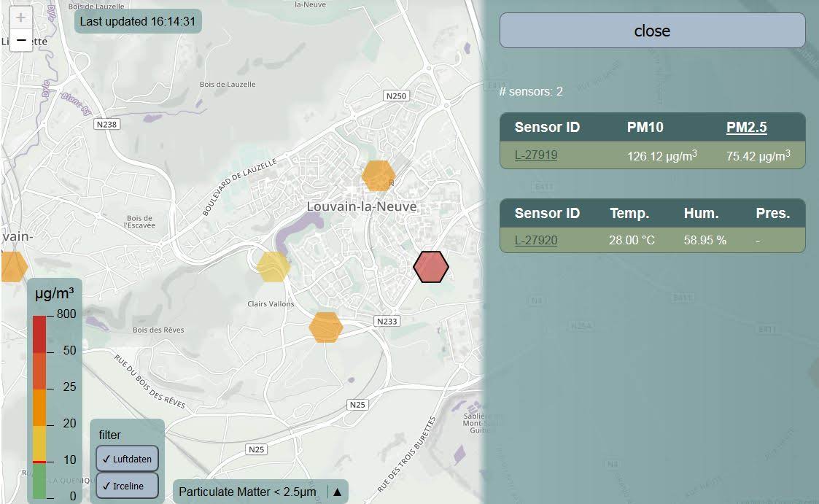The height and width of the screenshot is (504, 819).
Task: Select the red hexagon sensor marker
Action: tap(431, 267)
